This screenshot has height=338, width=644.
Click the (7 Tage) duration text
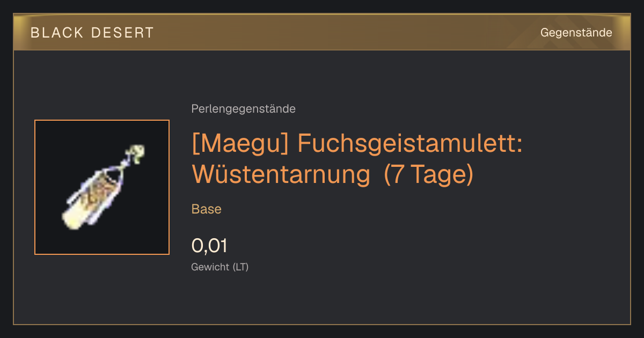tap(429, 175)
